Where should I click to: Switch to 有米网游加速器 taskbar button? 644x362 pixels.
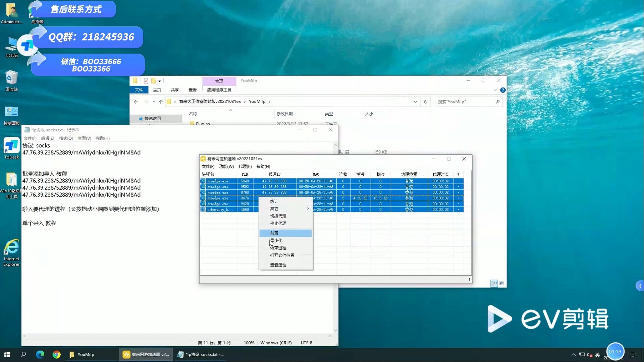point(146,355)
